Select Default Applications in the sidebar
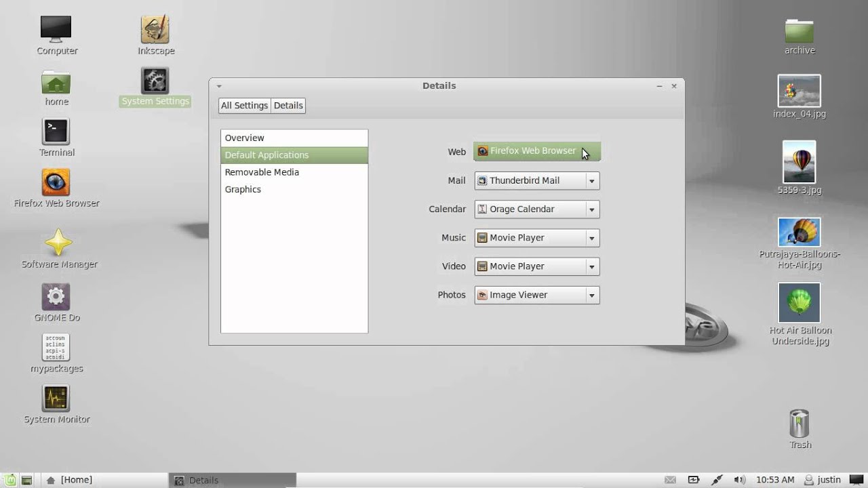868x488 pixels. tap(294, 155)
